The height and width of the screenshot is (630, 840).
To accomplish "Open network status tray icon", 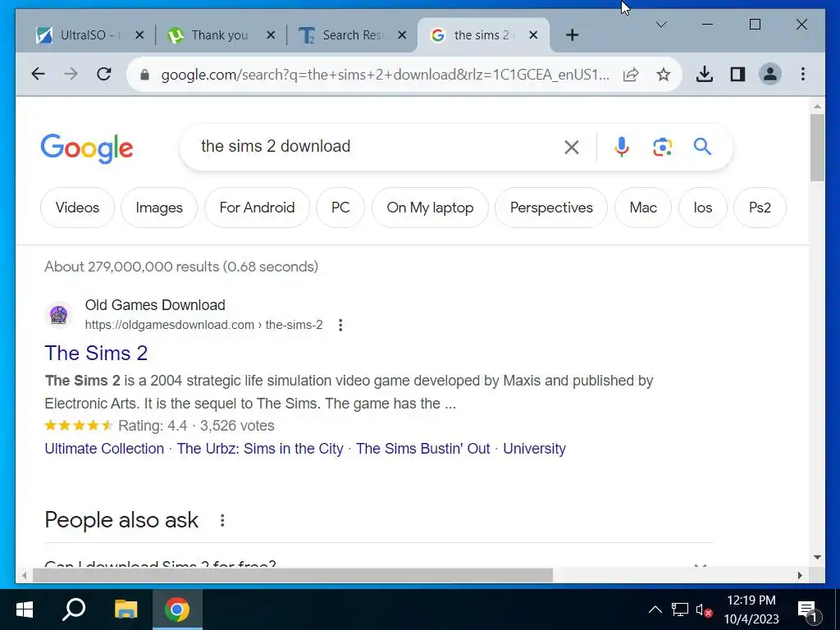I will pyautogui.click(x=680, y=609).
